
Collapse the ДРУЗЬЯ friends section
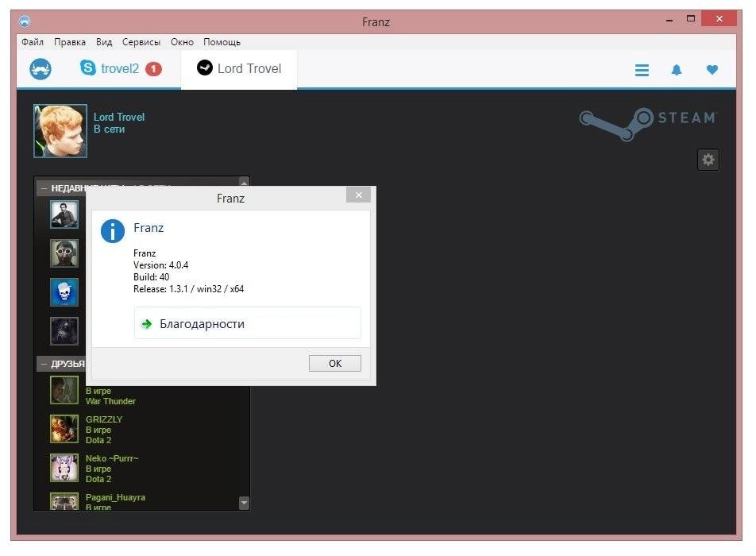coord(44,364)
